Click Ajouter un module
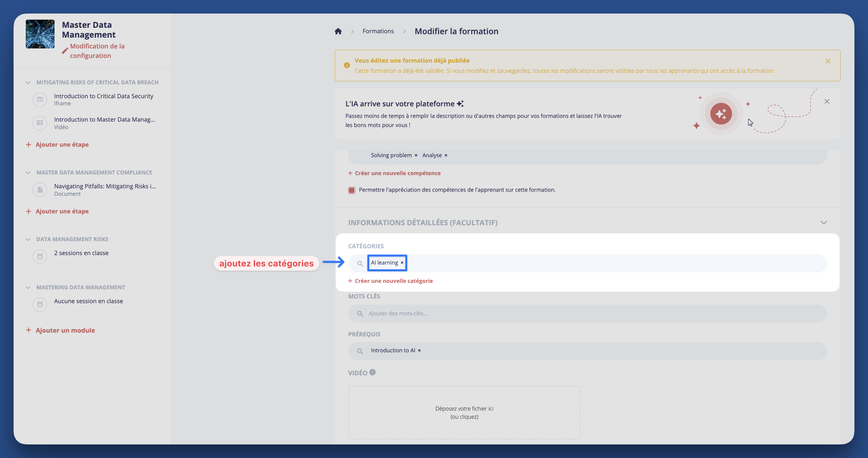 65,330
